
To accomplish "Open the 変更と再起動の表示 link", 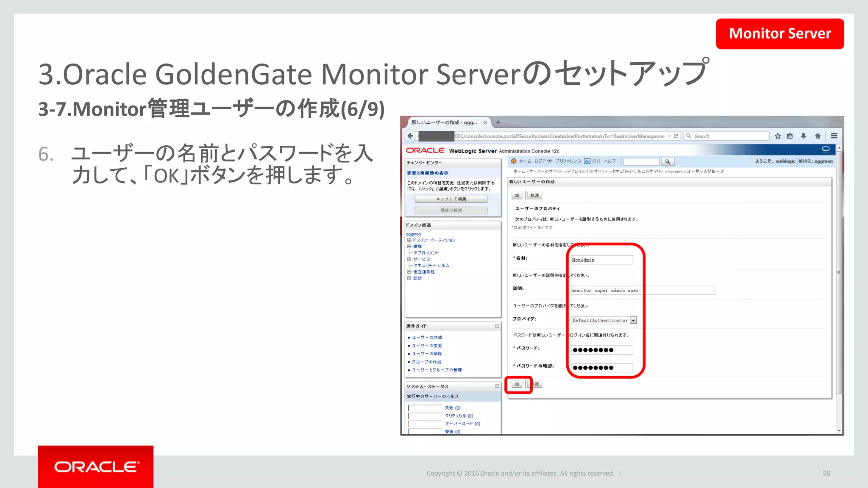I will (427, 173).
